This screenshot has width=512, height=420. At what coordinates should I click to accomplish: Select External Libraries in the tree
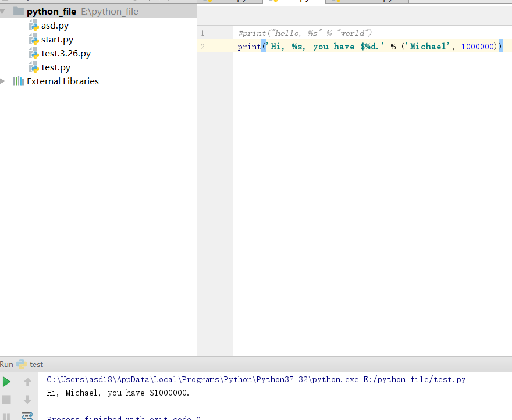(x=63, y=81)
